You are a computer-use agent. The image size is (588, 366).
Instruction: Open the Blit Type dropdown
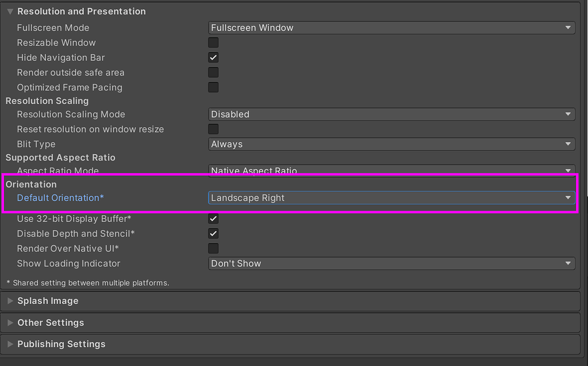[391, 144]
